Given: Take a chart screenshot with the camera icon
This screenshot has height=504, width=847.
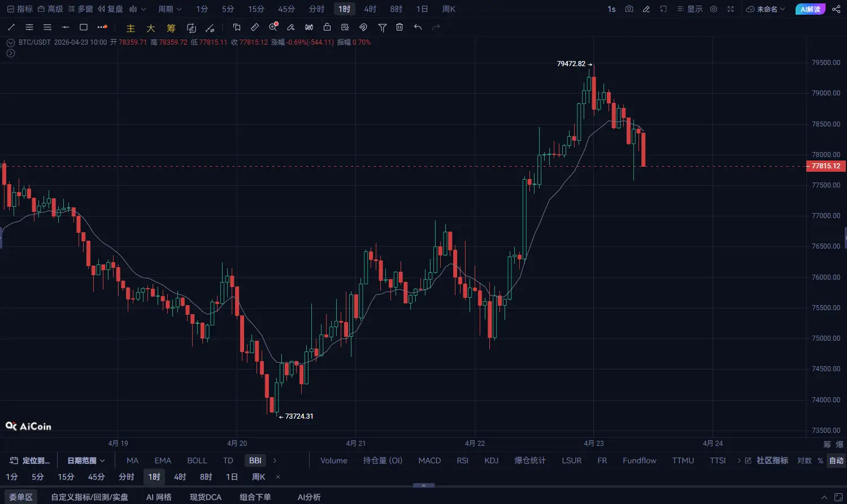Looking at the screenshot, I should (629, 9).
